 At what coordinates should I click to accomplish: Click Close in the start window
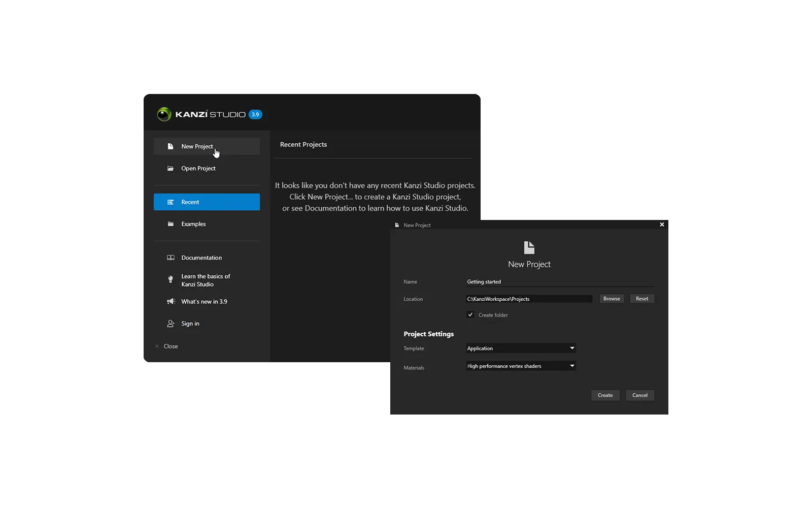tap(166, 346)
